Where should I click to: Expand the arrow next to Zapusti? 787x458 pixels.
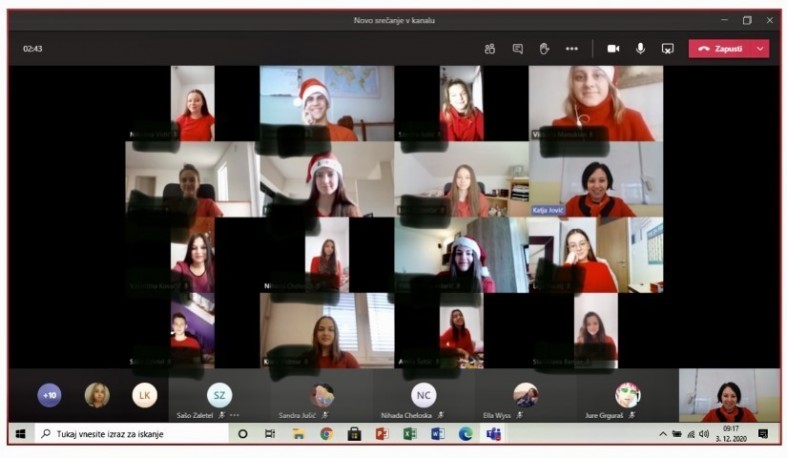click(761, 48)
